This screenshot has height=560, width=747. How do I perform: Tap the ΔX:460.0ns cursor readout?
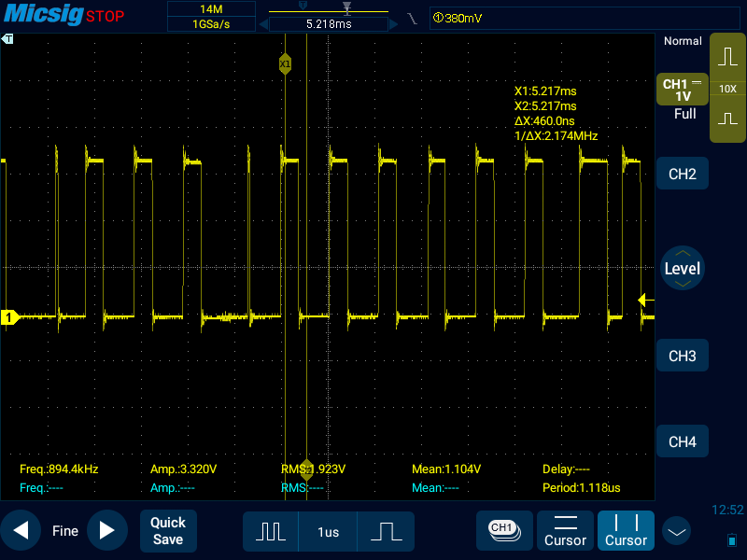[x=544, y=121]
